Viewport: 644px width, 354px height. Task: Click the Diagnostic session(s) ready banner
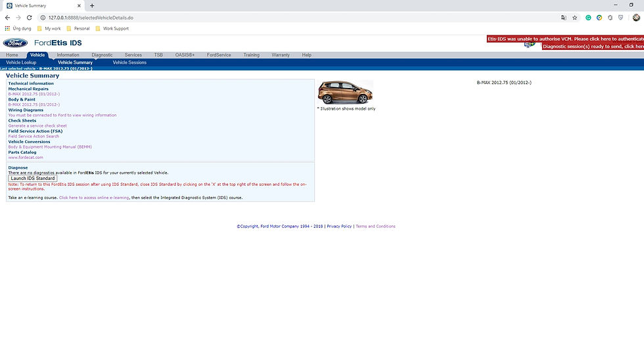[593, 47]
